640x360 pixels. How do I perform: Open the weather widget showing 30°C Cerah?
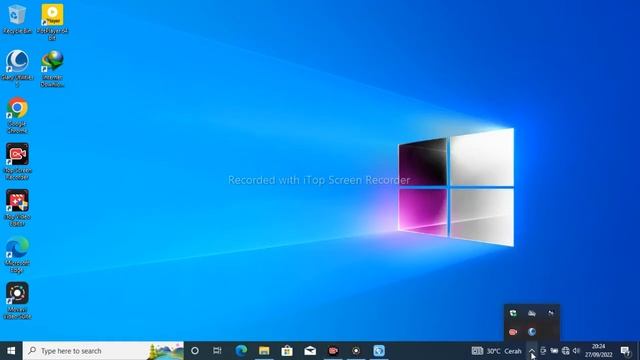point(496,351)
